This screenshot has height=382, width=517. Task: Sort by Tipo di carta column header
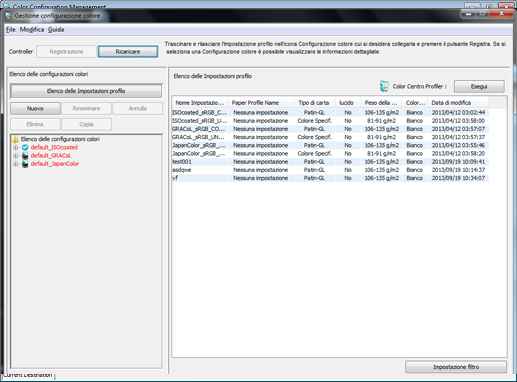[x=314, y=103]
